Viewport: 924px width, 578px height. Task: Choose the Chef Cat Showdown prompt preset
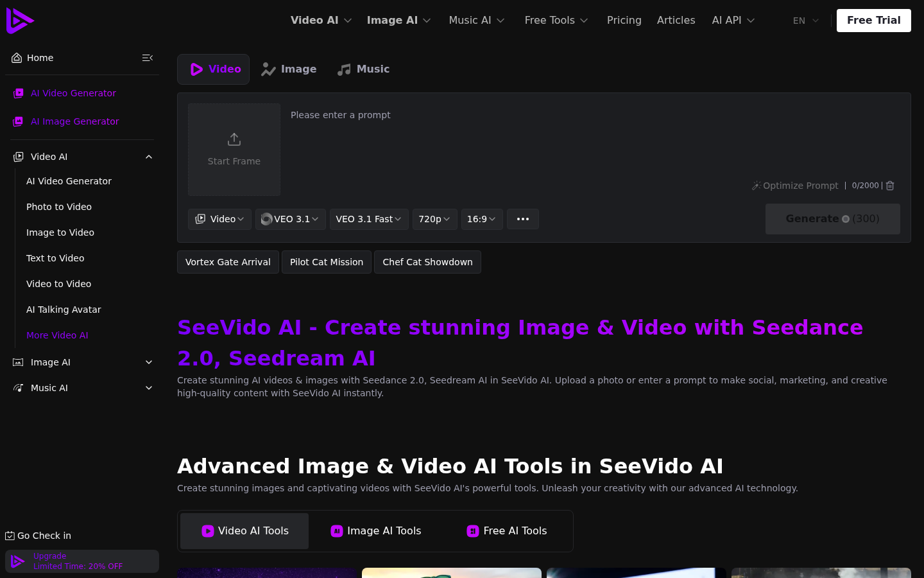[x=427, y=262]
